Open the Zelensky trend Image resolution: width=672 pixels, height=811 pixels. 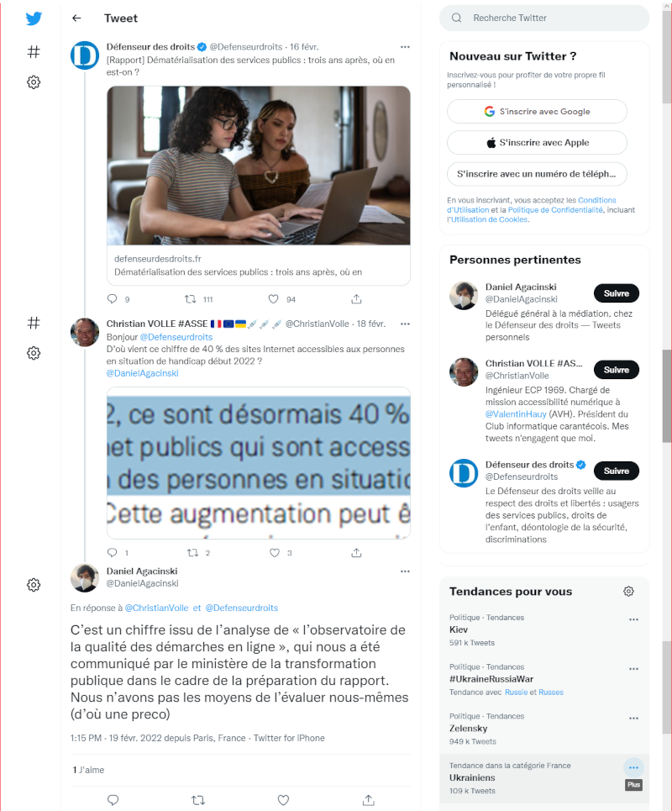click(x=469, y=728)
